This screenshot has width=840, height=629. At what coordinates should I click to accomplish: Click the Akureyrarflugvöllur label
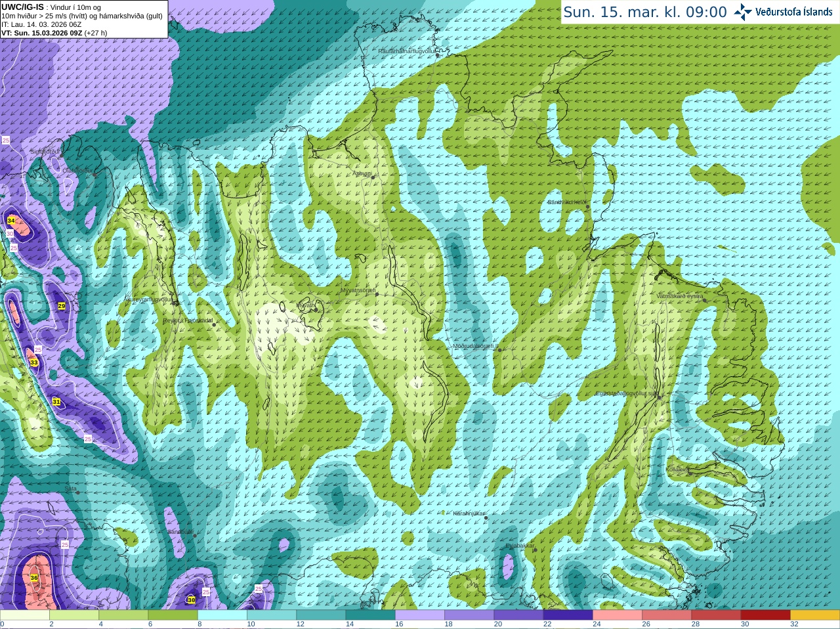[148, 299]
